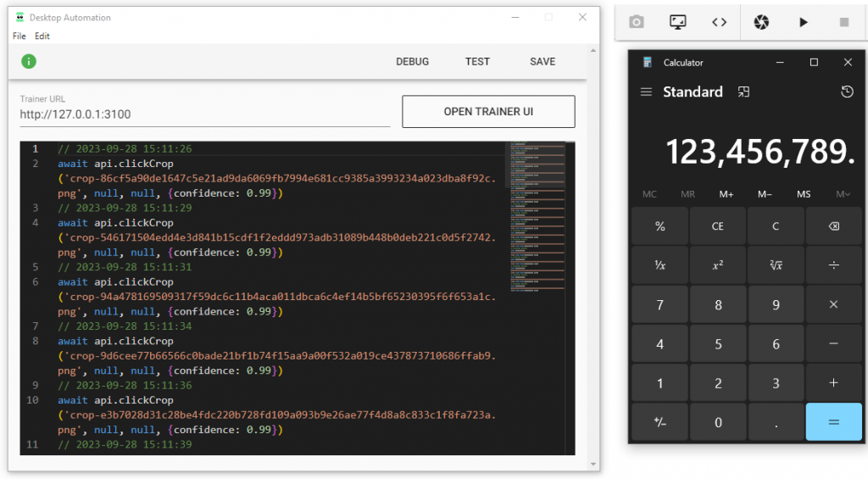
Task: Click the Calculator decimal point key
Action: tap(776, 422)
